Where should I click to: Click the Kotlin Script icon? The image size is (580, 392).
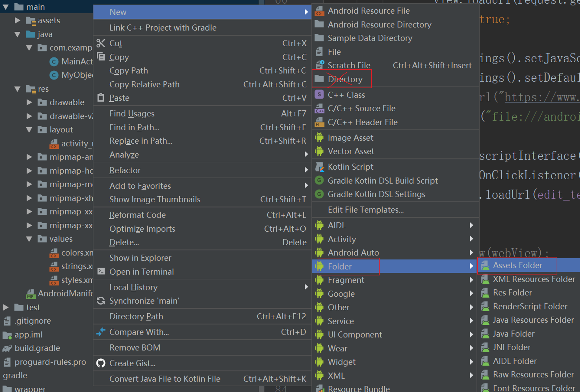[320, 167]
